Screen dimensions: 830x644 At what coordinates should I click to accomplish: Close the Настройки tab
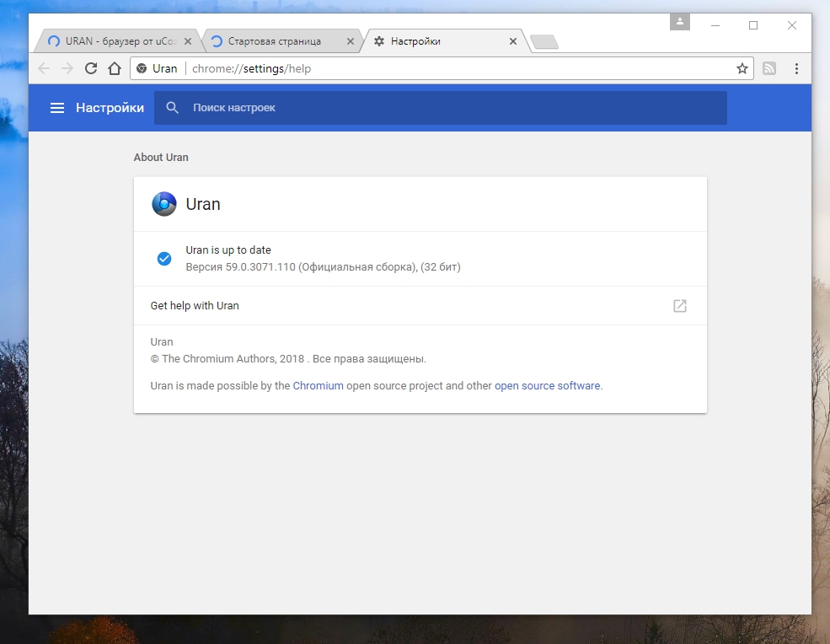[513, 41]
